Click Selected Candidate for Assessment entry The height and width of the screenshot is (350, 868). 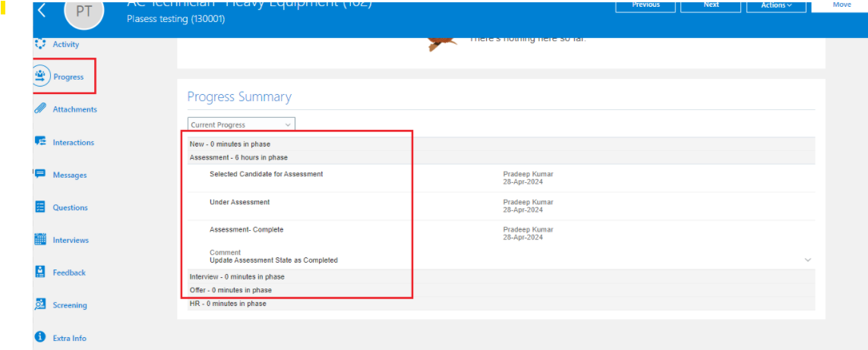267,174
